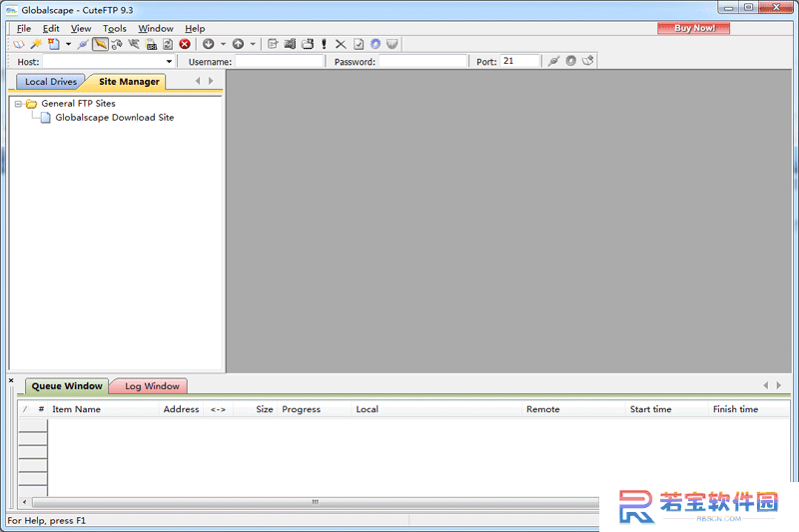The image size is (799, 532).
Task: Click the New Folder toolbar icon
Action: pos(308,44)
